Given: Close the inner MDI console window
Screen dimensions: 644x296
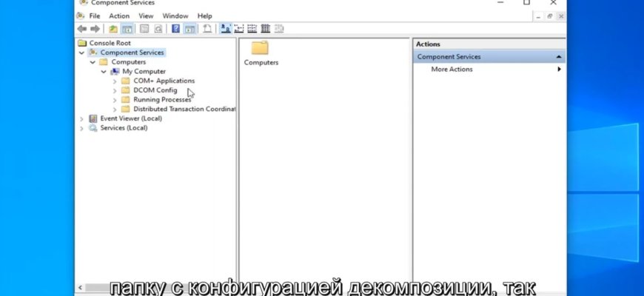Looking at the screenshot, I should tap(561, 16).
